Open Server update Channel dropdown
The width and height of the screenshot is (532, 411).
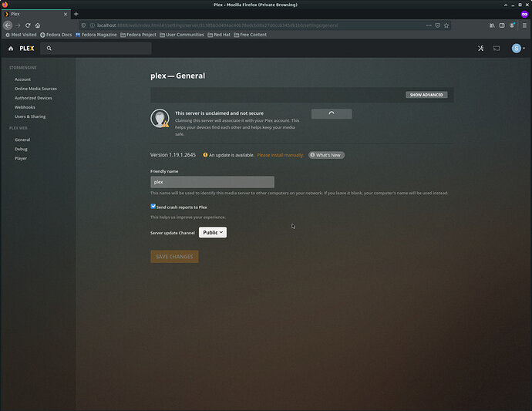pos(213,232)
